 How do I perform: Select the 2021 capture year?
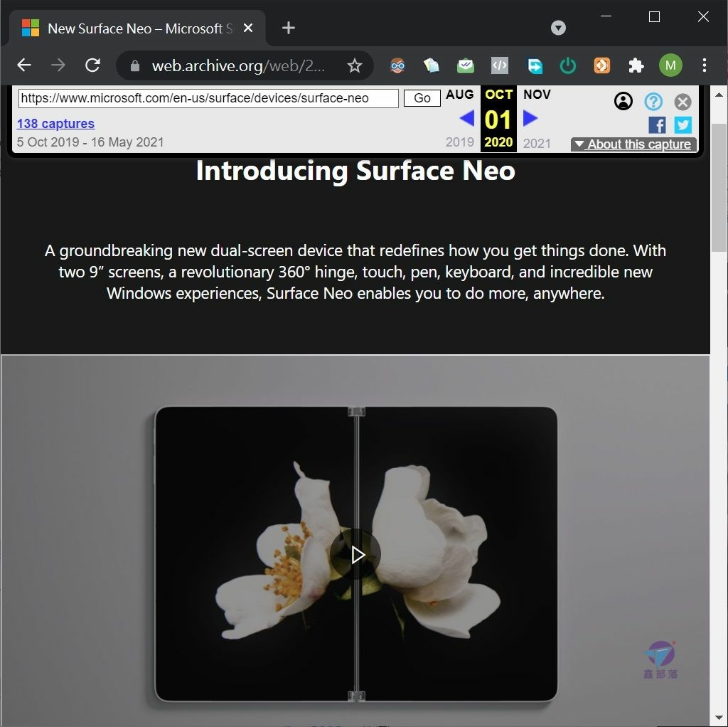pos(537,143)
